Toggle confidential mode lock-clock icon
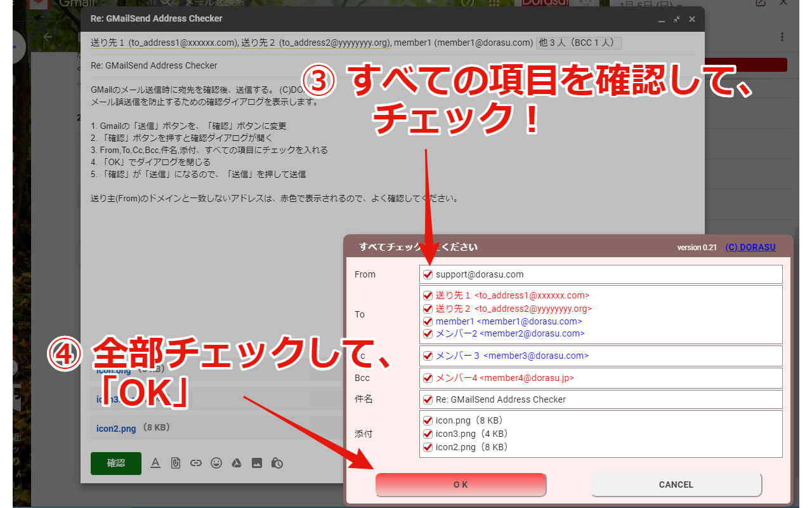Viewport: 812px width, 508px height. (x=277, y=464)
